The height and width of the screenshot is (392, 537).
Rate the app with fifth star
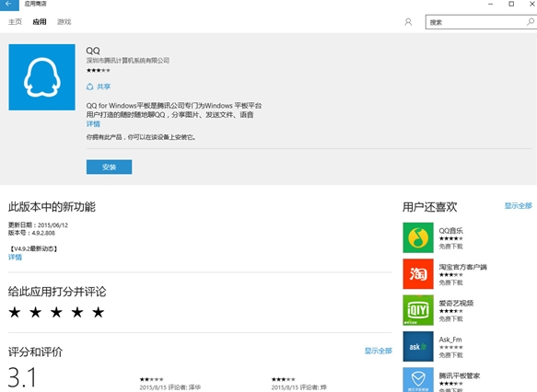tap(98, 312)
